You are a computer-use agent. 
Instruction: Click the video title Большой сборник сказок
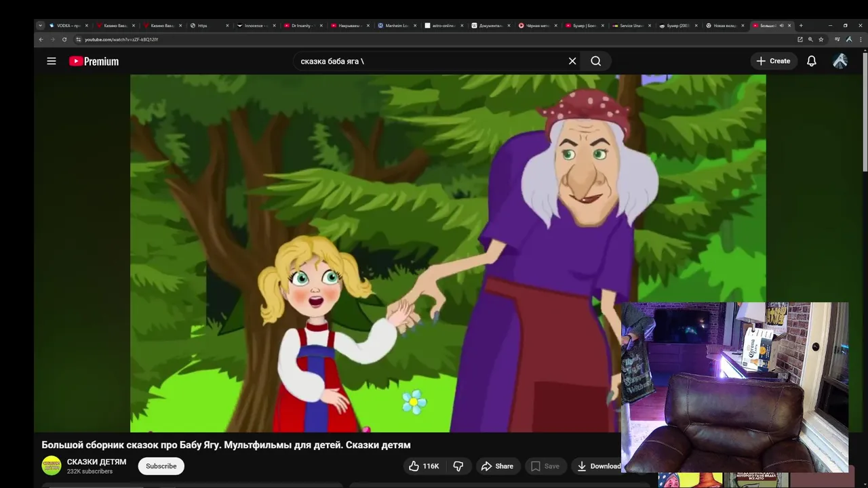coord(226,445)
